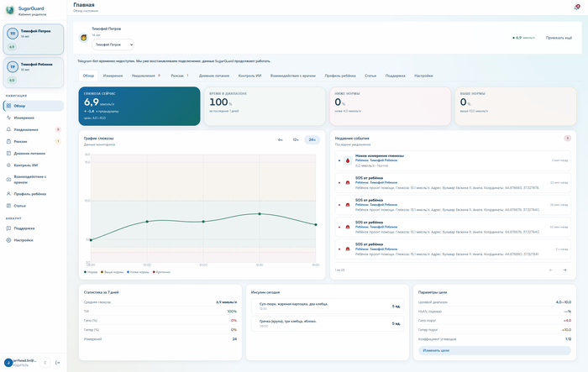Click the Рюкзак backpack icon in sidebar
The image size is (588, 372).
[8, 141]
